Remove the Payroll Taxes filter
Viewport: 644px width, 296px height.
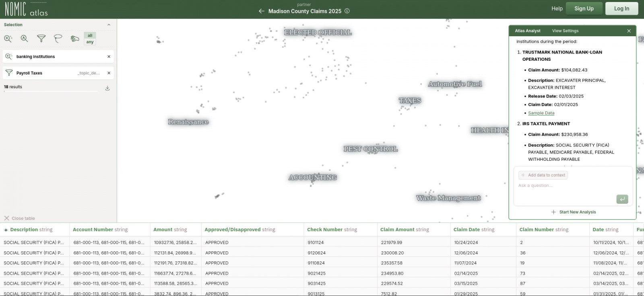coord(109,73)
